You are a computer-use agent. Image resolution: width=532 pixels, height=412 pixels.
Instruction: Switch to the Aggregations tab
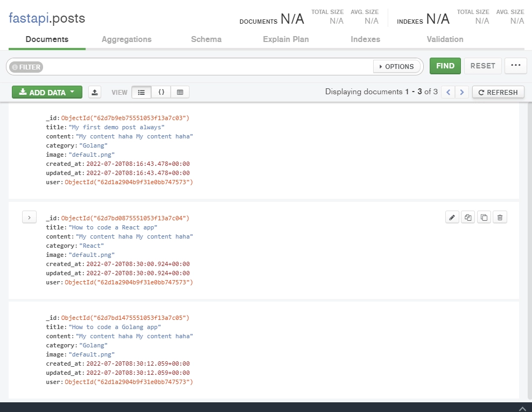(x=127, y=39)
